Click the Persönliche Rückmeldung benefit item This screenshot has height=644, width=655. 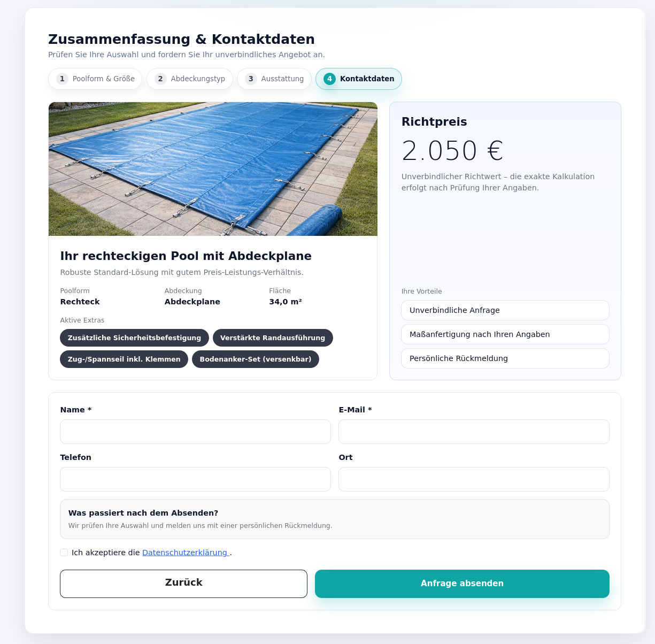pyautogui.click(x=505, y=358)
